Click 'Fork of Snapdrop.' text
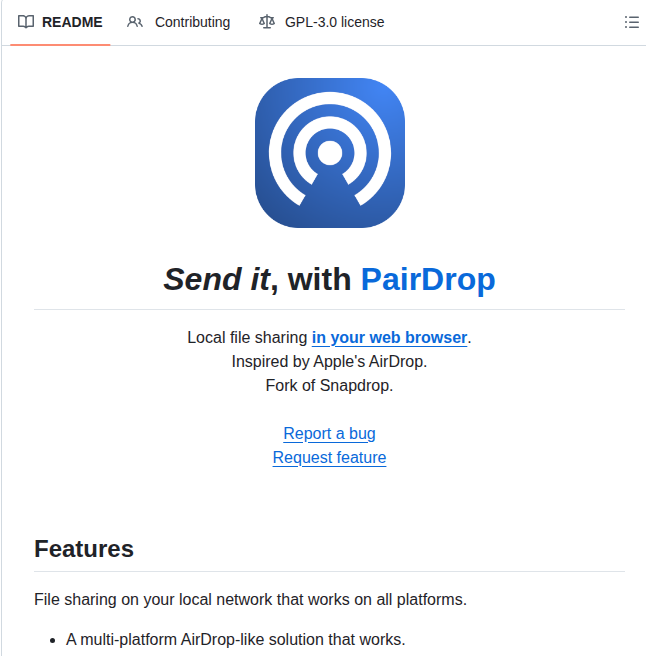The height and width of the screenshot is (656, 646). tap(330, 385)
